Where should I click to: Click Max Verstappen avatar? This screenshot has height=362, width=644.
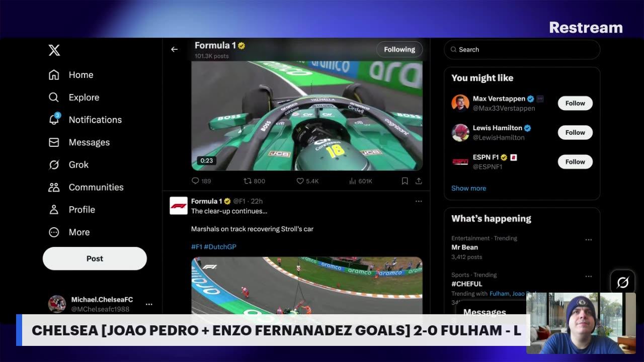click(460, 103)
